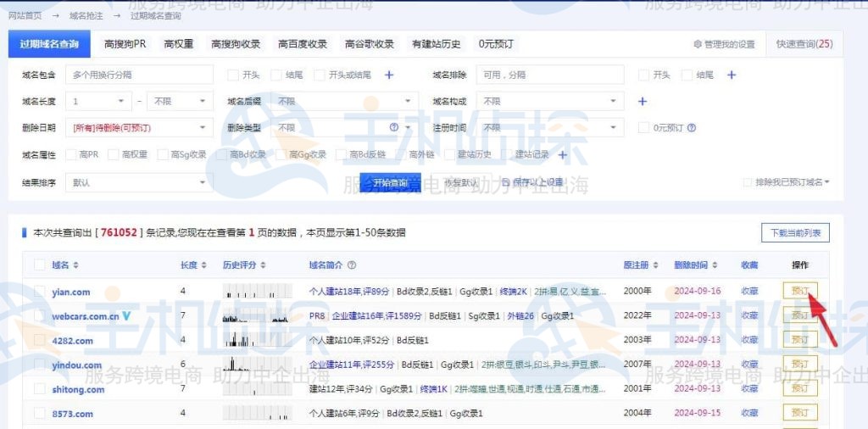Viewport: 868px width, 429px height.
Task: Open 快速查询(25) panel
Action: [x=804, y=44]
